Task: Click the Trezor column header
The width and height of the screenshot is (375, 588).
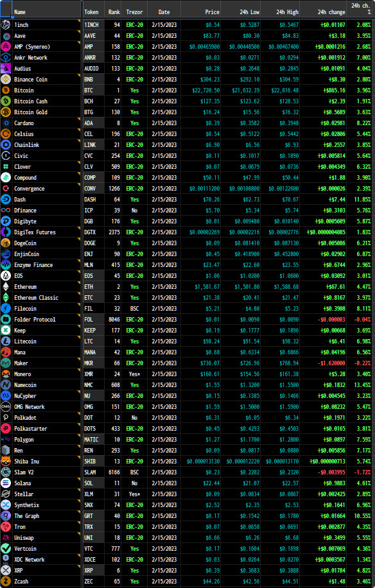Action: click(134, 12)
